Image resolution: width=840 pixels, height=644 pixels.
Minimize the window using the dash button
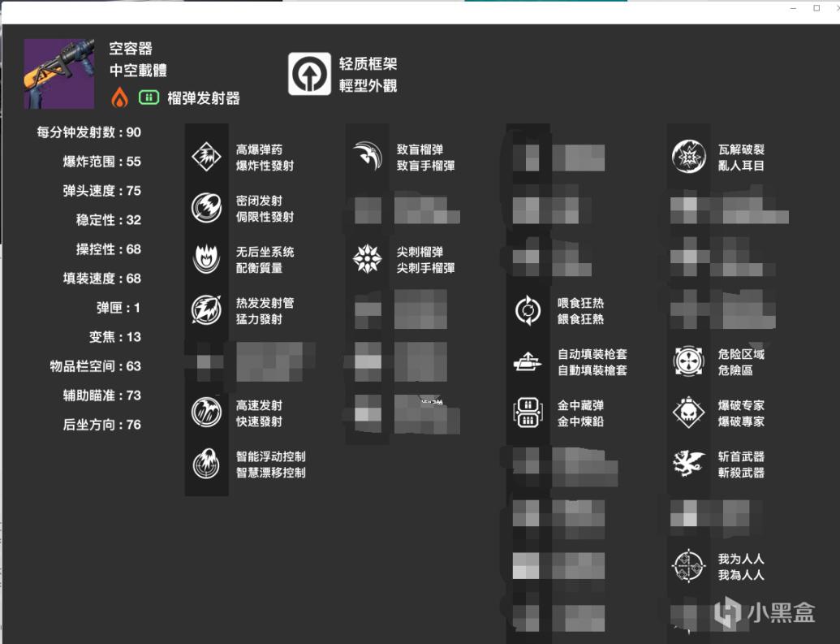[794, 8]
